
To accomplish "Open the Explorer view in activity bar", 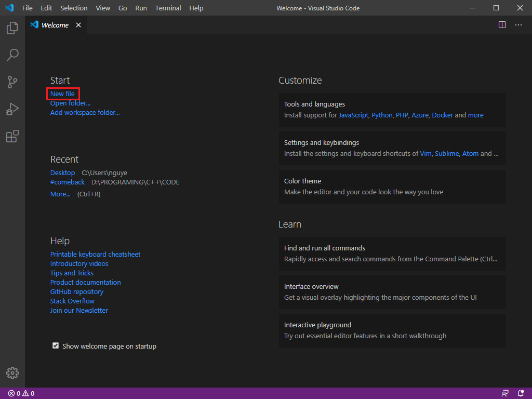I will (12, 28).
